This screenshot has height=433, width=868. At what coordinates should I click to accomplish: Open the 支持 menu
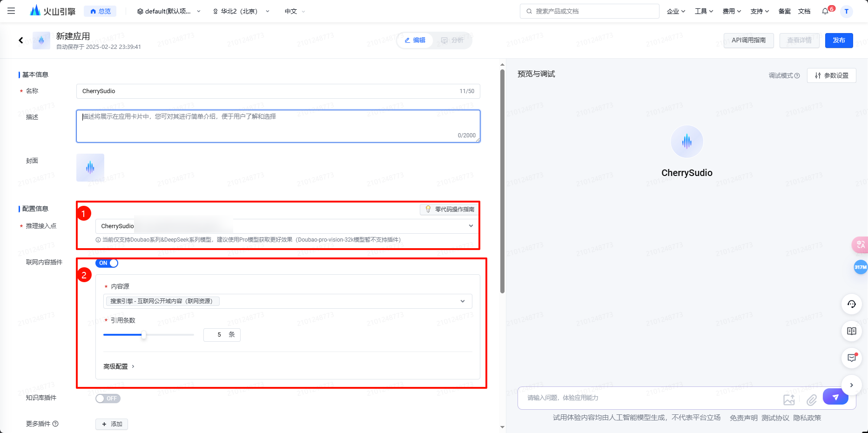coord(760,11)
